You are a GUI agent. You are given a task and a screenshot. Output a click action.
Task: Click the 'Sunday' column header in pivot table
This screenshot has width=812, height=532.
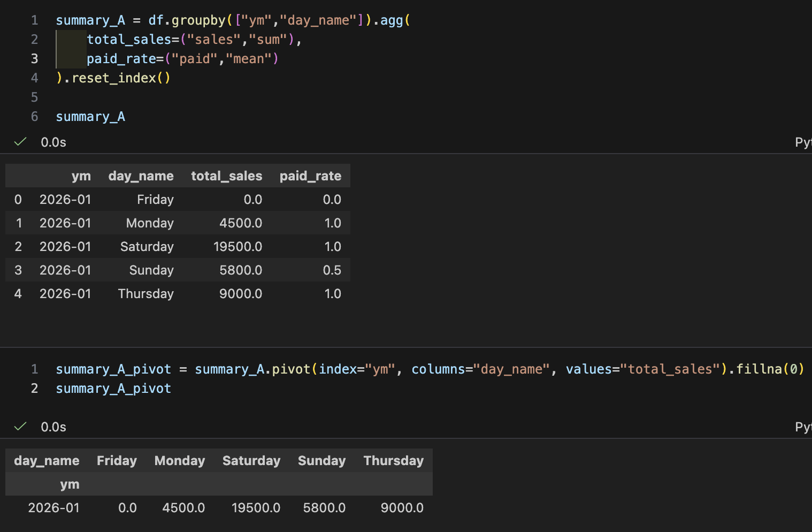pos(321,461)
